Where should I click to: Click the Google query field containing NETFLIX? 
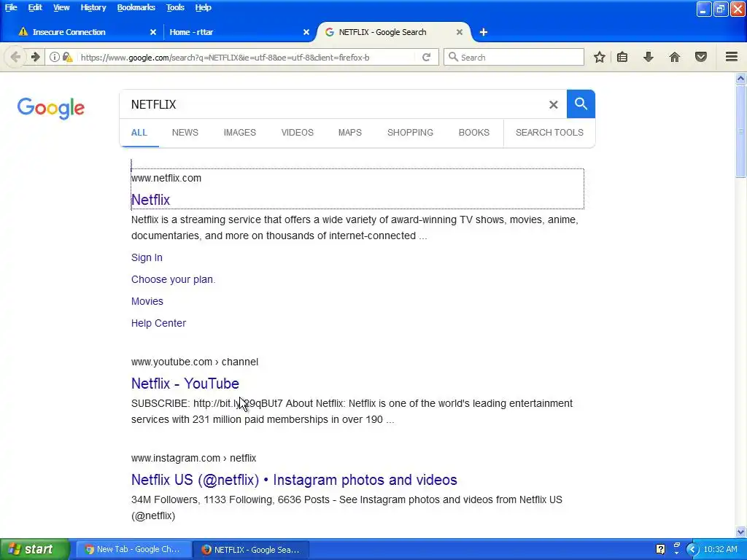pos(333,104)
